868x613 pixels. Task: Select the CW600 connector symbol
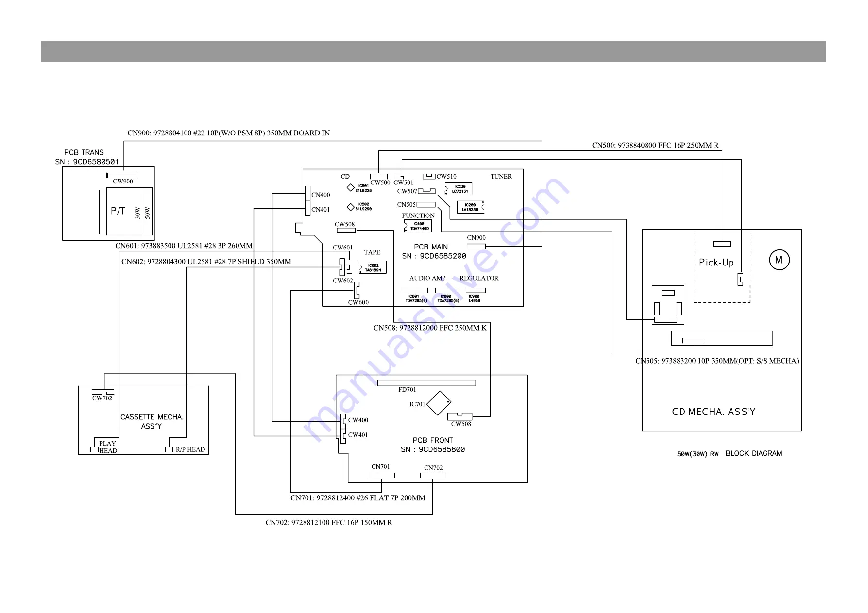[x=357, y=290]
